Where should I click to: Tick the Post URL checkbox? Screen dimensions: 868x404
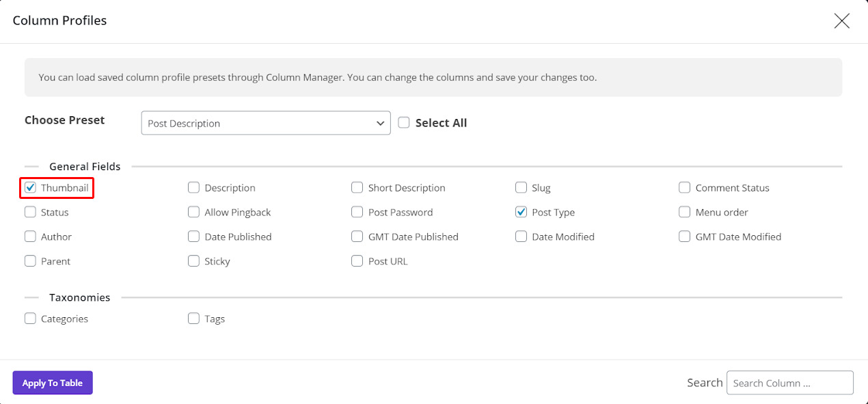pos(357,261)
